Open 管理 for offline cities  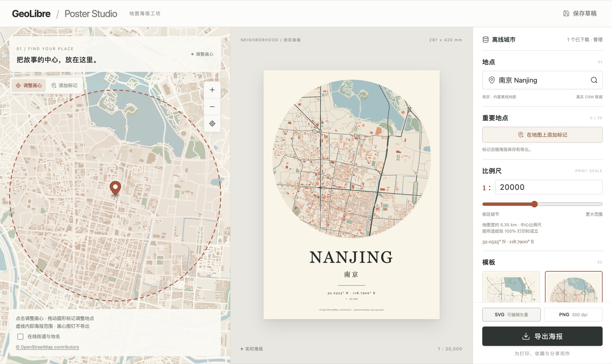pos(598,40)
